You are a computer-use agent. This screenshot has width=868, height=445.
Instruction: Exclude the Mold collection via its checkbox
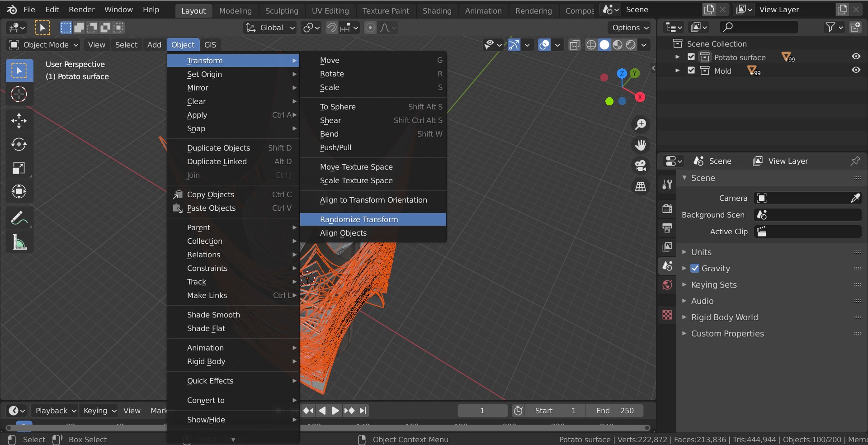[x=691, y=71]
